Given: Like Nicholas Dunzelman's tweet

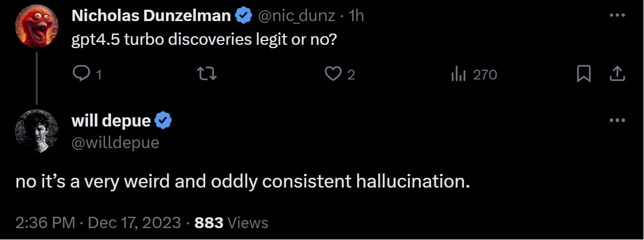Looking at the screenshot, I should point(334,74).
